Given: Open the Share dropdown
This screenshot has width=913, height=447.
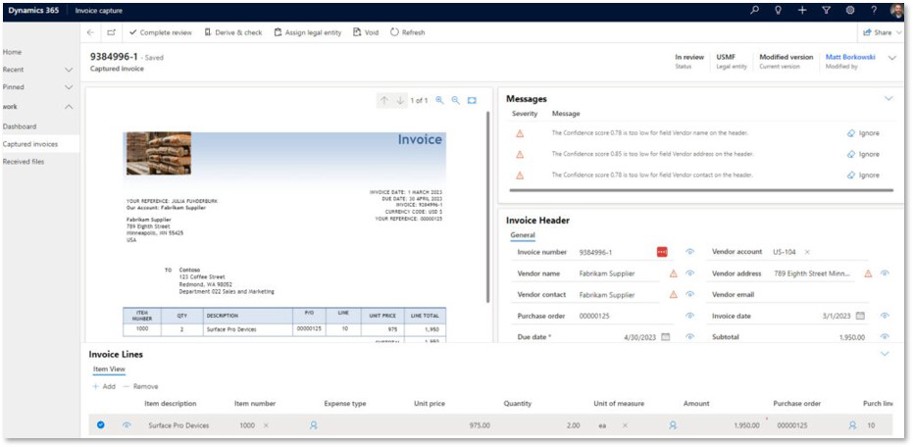Looking at the screenshot, I should (882, 33).
